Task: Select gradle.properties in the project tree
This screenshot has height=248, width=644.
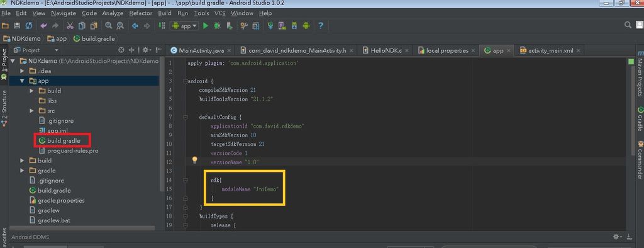Action: pyautogui.click(x=61, y=201)
